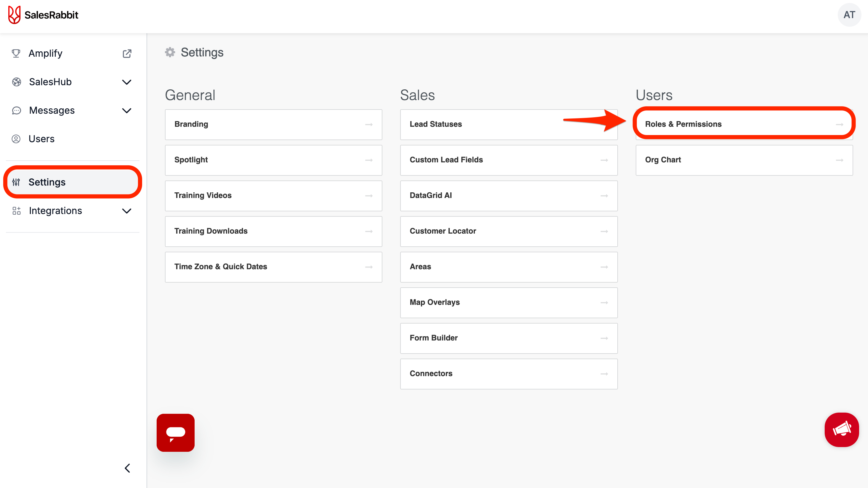The image size is (868, 488).
Task: Open Amplify in the sidebar
Action: 72,53
